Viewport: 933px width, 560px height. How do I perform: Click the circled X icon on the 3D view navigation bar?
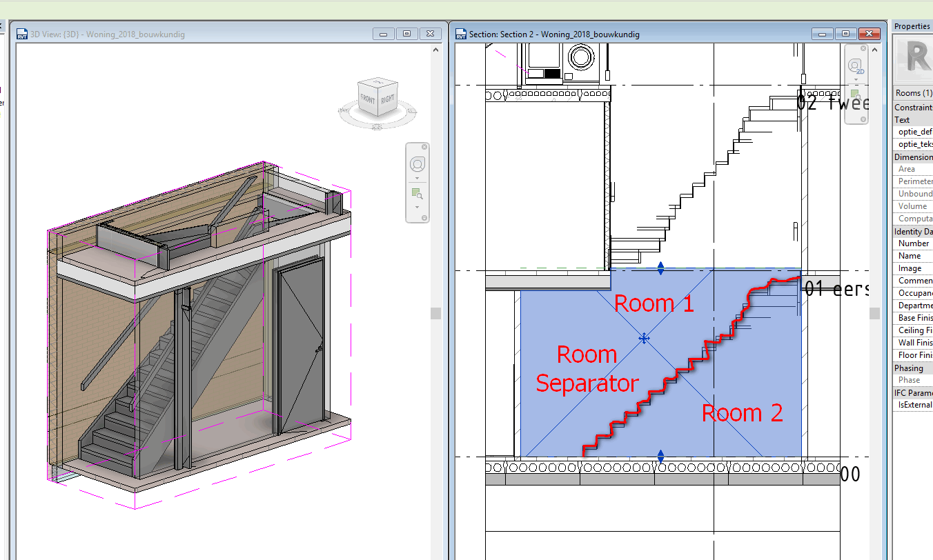click(424, 146)
